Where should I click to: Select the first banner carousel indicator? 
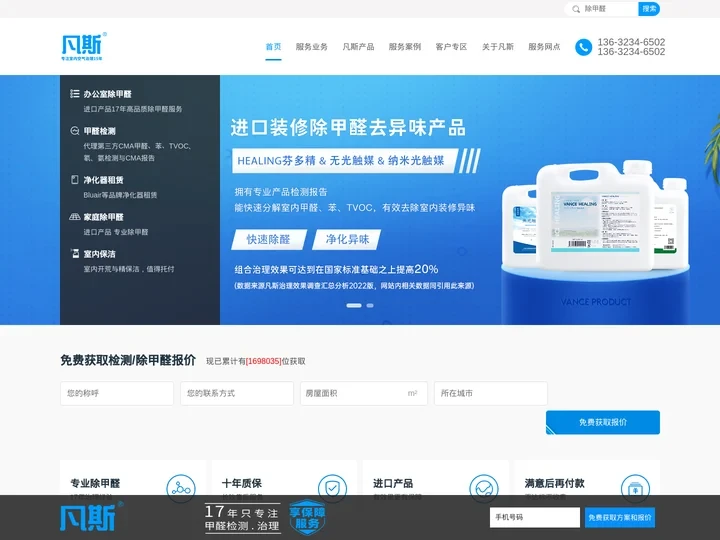tap(354, 305)
